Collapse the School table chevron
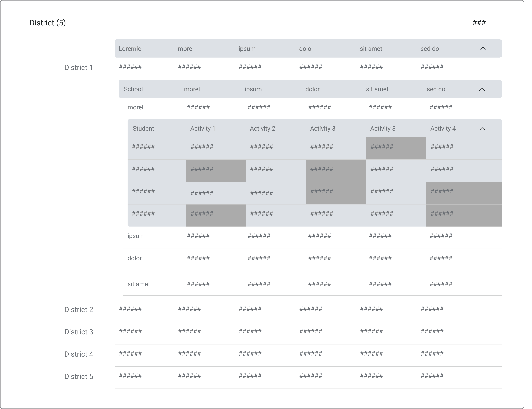 (x=482, y=89)
